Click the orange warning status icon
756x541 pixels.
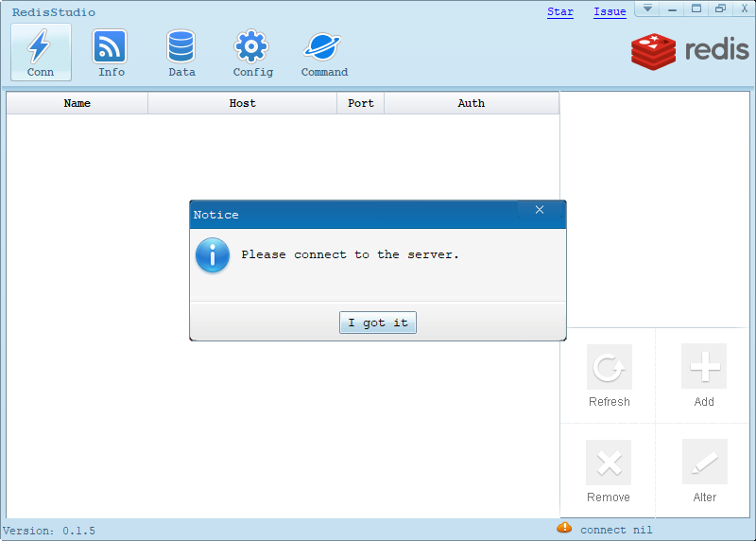[x=564, y=528]
